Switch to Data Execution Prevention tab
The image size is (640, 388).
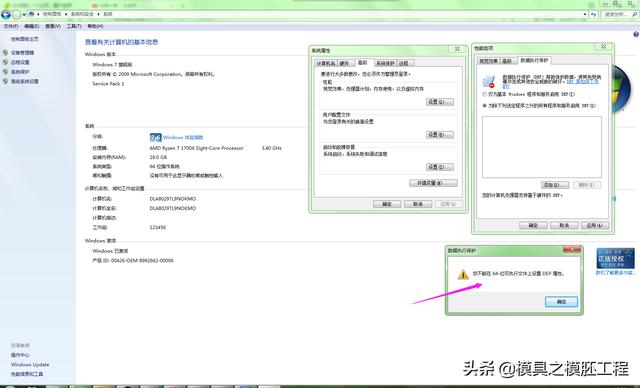coord(534,60)
